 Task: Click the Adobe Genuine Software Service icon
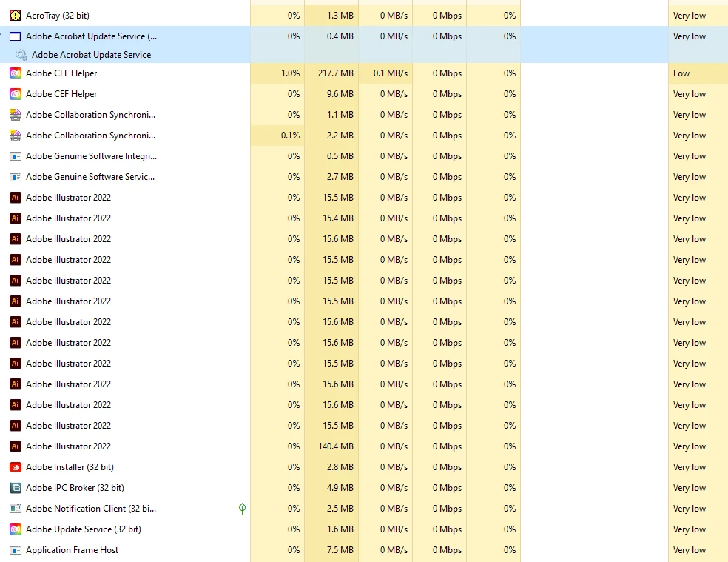pyautogui.click(x=16, y=177)
